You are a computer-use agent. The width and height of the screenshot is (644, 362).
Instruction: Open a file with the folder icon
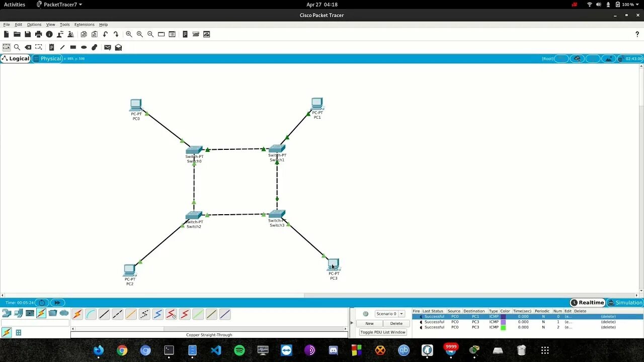[17, 34]
